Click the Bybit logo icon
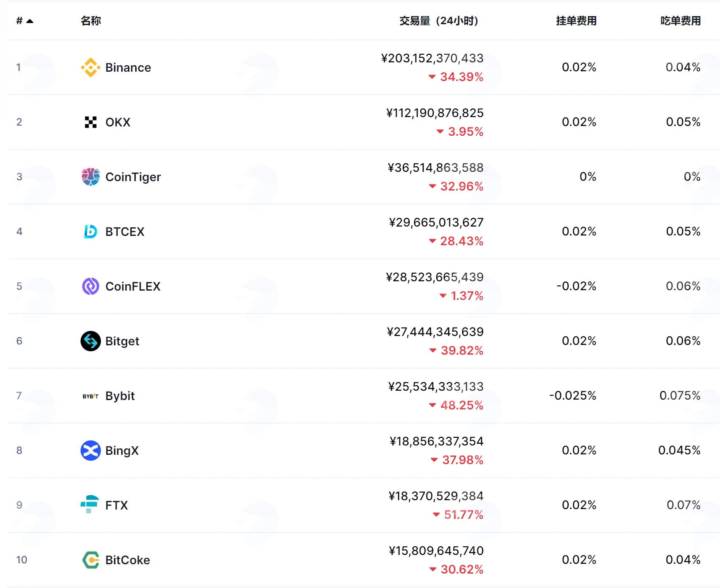The height and width of the screenshot is (588, 720). pyautogui.click(x=90, y=396)
